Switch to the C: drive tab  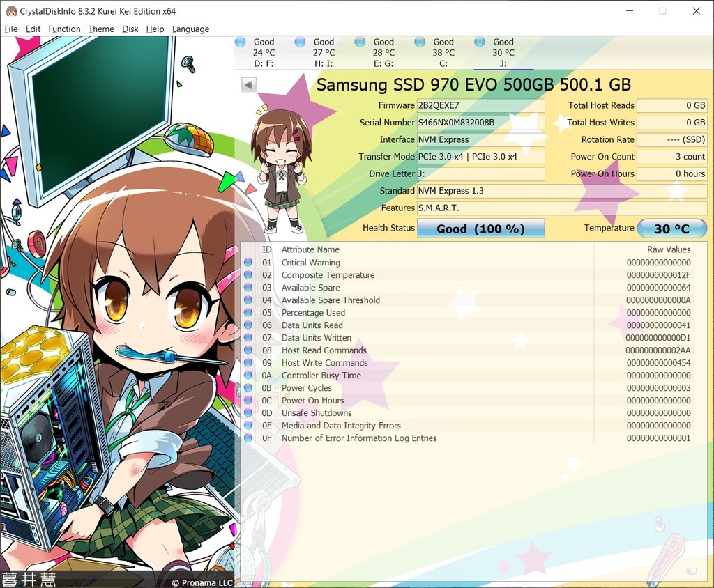point(438,51)
